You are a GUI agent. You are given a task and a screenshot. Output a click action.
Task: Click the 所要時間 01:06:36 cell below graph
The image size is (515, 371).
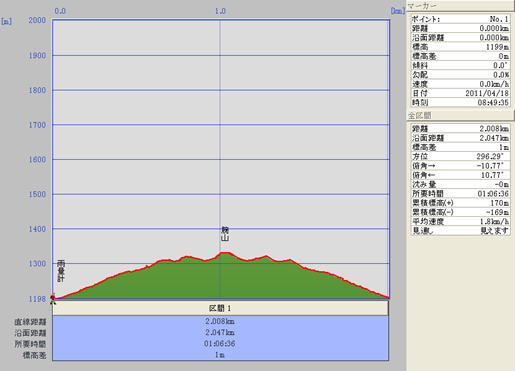(220, 344)
